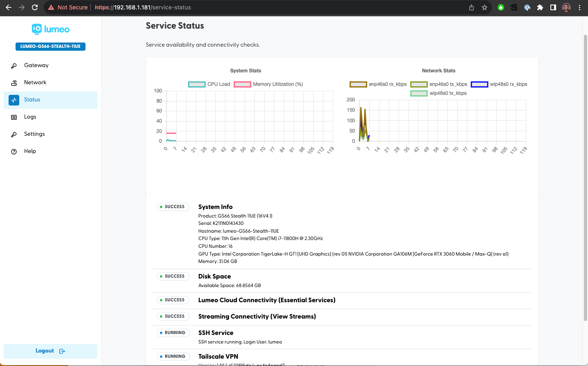Screen dimensions: 588x366
Task: Open the Chrome three-dot menu
Action: coord(579,7)
